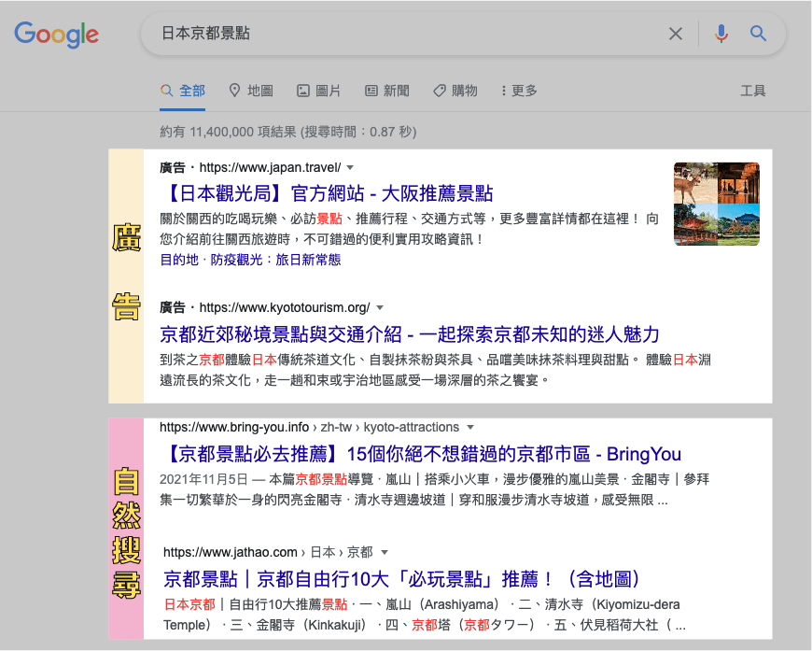Screen dimensions: 812x651
Task: Expand dropdown arrow next to jathao.com URL
Action: pos(385,553)
